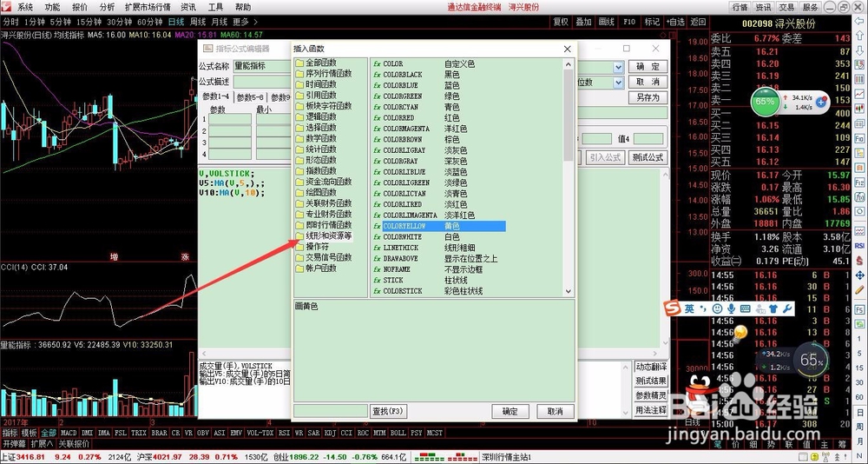Click the up arrow icon in right sidebar

[x=859, y=36]
